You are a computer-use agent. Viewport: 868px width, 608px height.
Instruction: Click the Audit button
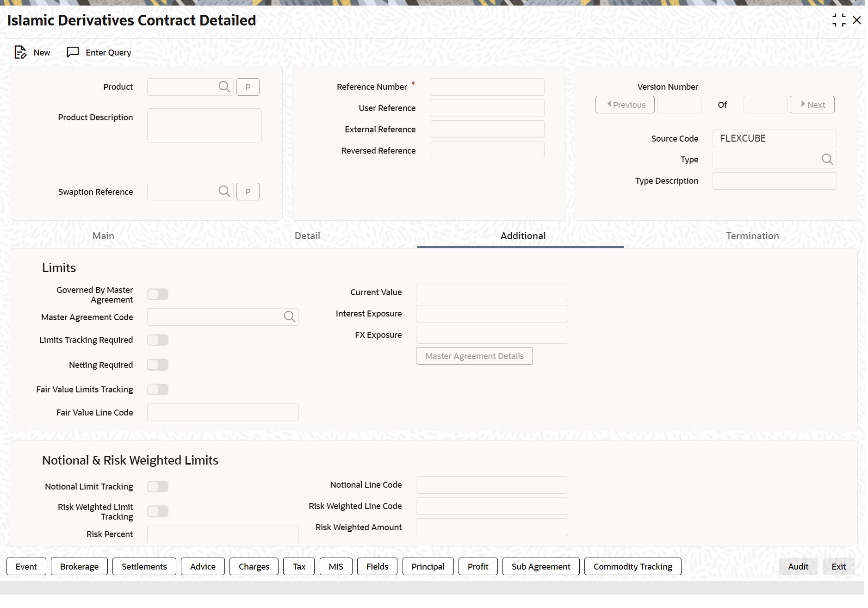pyautogui.click(x=798, y=566)
